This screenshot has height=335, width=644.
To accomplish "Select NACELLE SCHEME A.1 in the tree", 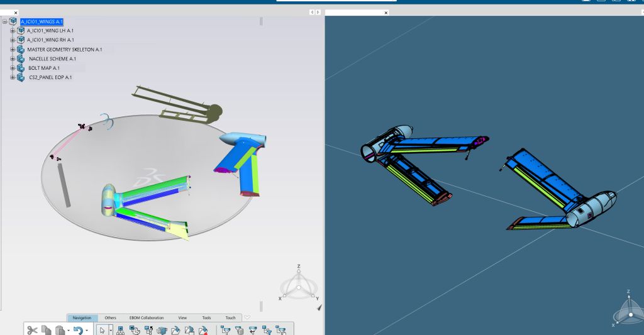I will tap(52, 58).
